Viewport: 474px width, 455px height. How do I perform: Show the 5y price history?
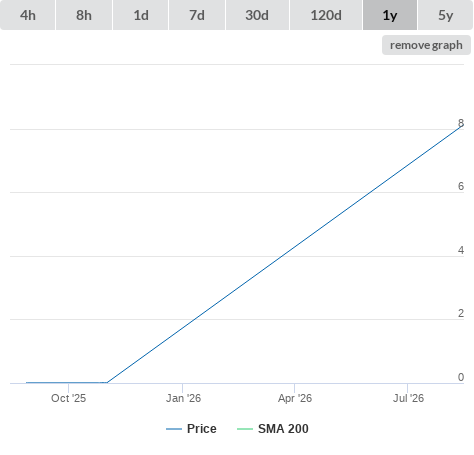[x=446, y=15]
